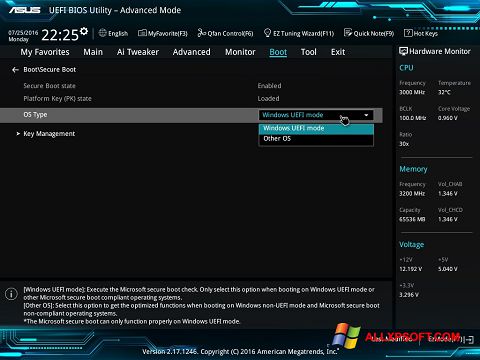This screenshot has width=480, height=360.
Task: Click the Secure Boot state label
Action: (49, 86)
